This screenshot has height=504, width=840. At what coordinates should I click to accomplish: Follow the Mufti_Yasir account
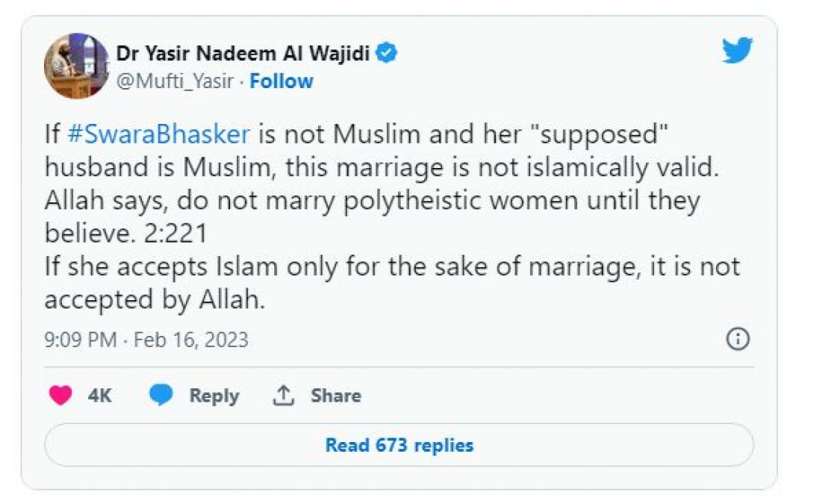(x=281, y=81)
